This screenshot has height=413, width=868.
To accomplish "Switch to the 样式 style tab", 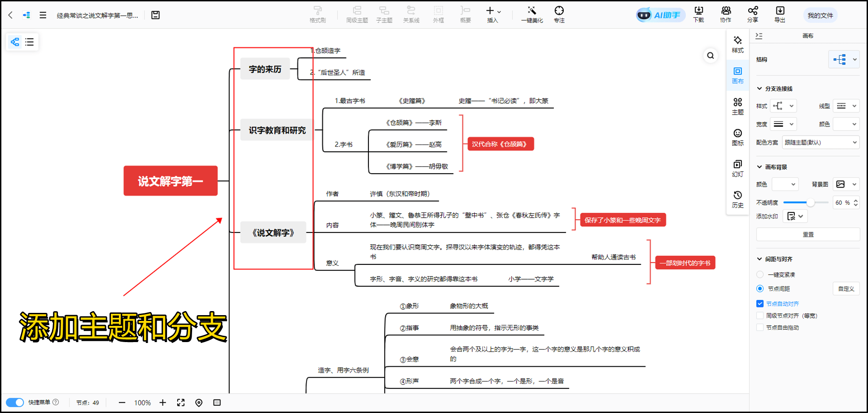I will (737, 44).
